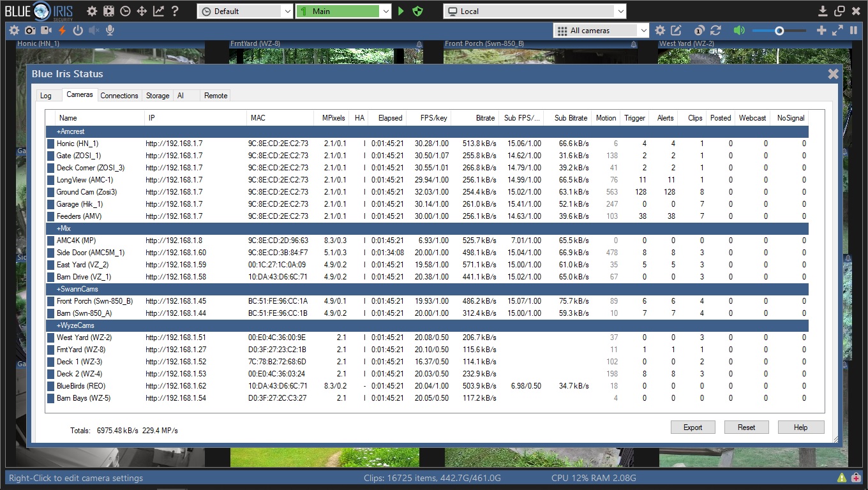The width and height of the screenshot is (868, 490).
Task: Take a snapshot with the camera icon
Action: click(x=30, y=30)
